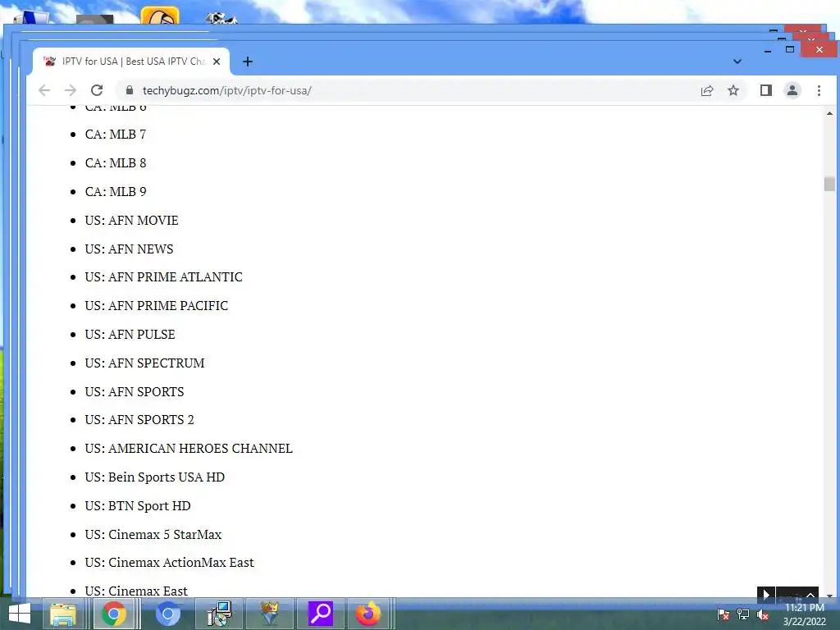The width and height of the screenshot is (840, 630).
Task: Click the page scrollbar thumb
Action: pyautogui.click(x=829, y=184)
